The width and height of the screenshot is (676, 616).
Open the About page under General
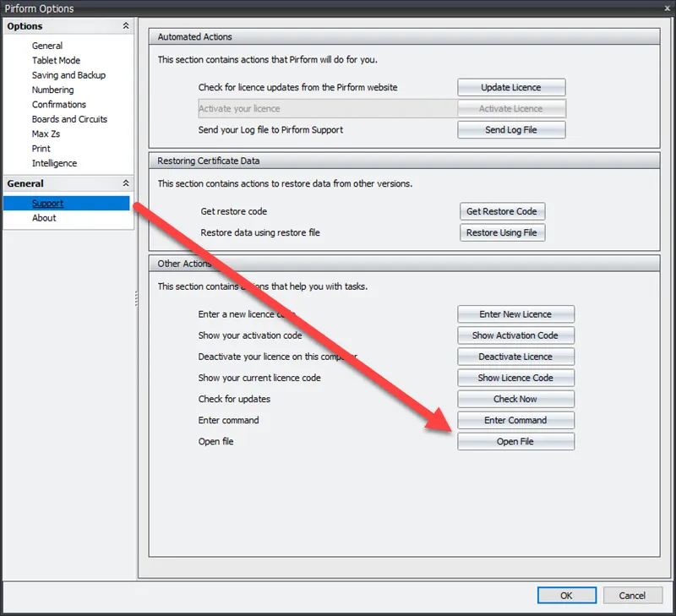pos(44,218)
